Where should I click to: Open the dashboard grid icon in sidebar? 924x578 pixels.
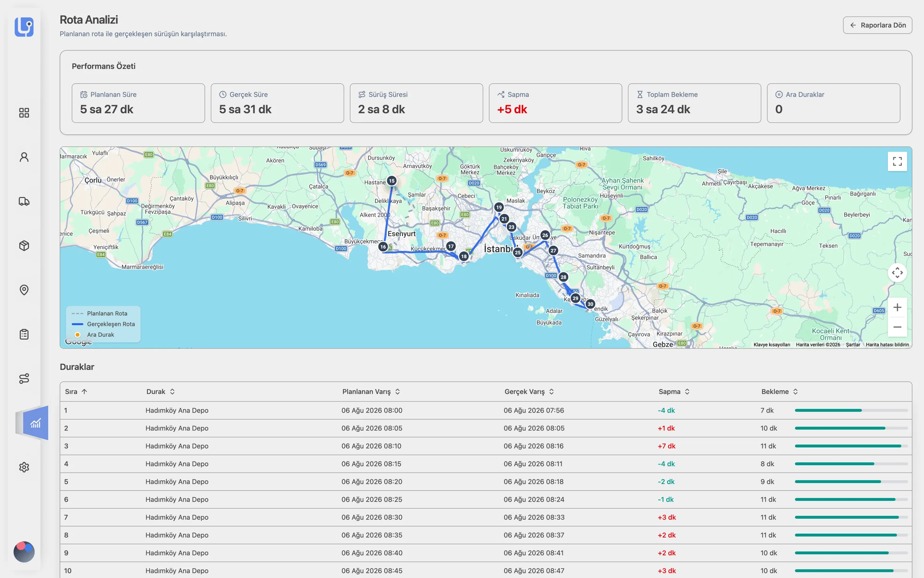pos(24,113)
